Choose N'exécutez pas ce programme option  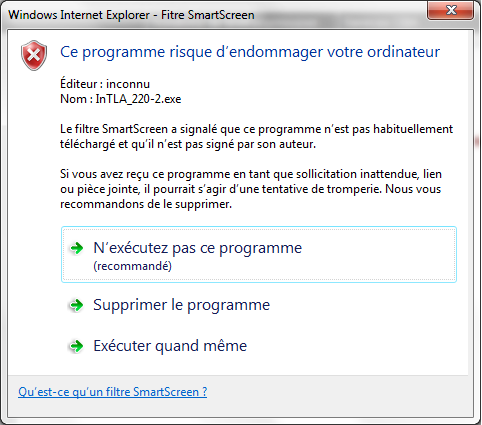pyautogui.click(x=259, y=255)
